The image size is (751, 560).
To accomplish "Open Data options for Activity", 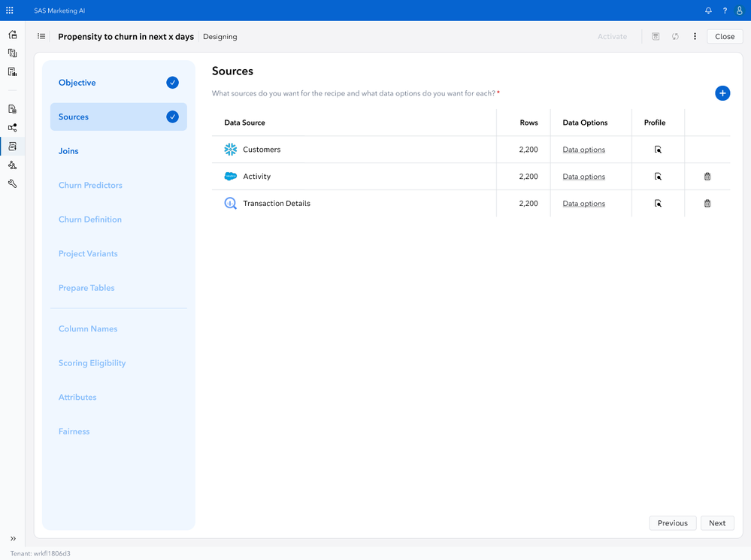I will click(x=583, y=177).
